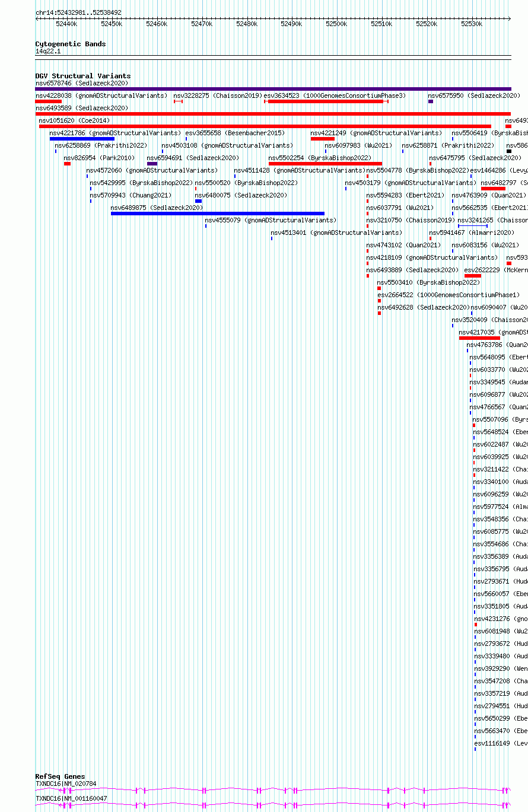Screen dimensions: 528x812
Task: Click the 52510k ruler position
Action: (381, 24)
